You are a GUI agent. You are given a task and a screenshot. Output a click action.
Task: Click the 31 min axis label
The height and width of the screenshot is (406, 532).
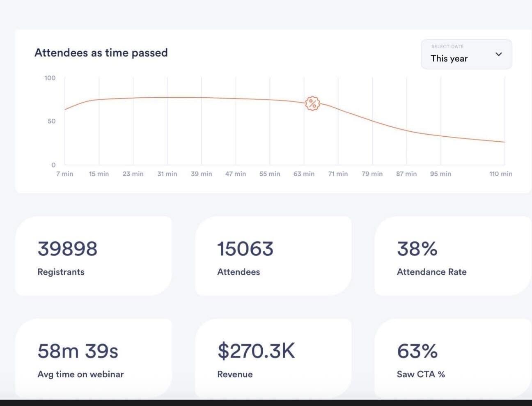tap(167, 174)
